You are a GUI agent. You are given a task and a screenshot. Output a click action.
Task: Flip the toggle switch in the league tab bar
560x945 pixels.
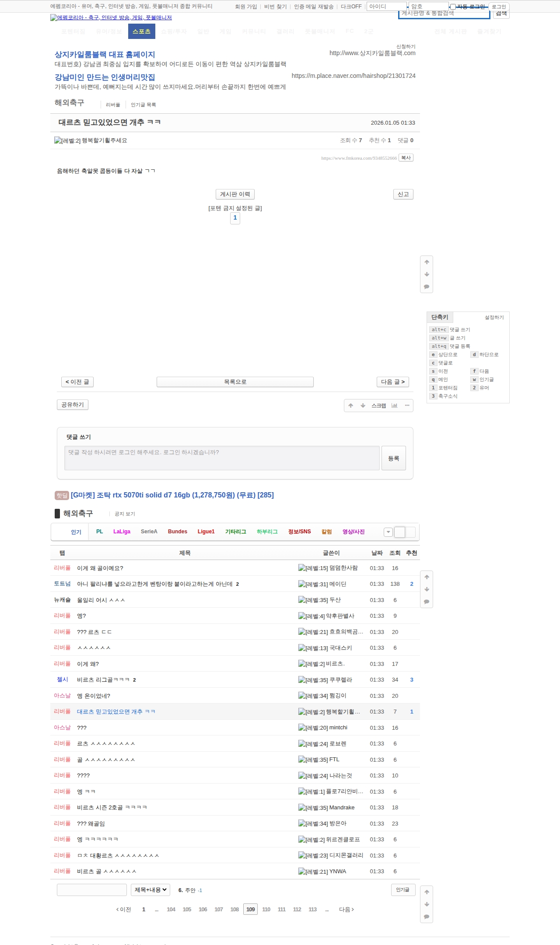point(404,532)
